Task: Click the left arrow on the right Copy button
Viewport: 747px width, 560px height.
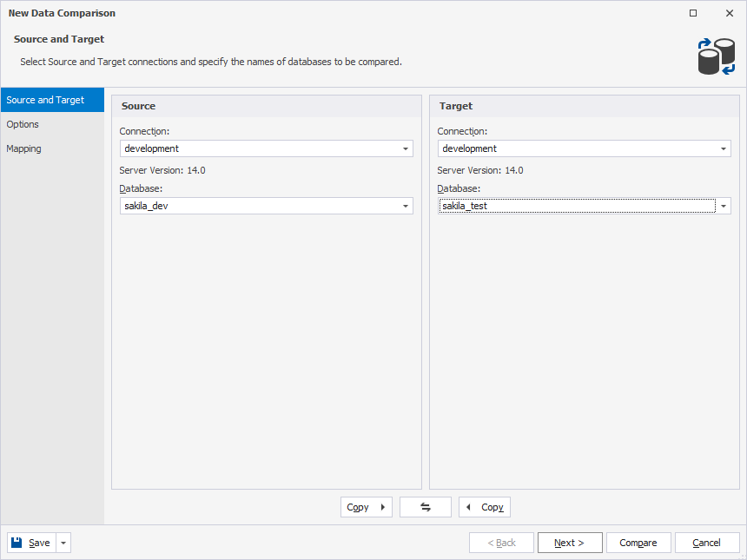Action: pyautogui.click(x=470, y=507)
